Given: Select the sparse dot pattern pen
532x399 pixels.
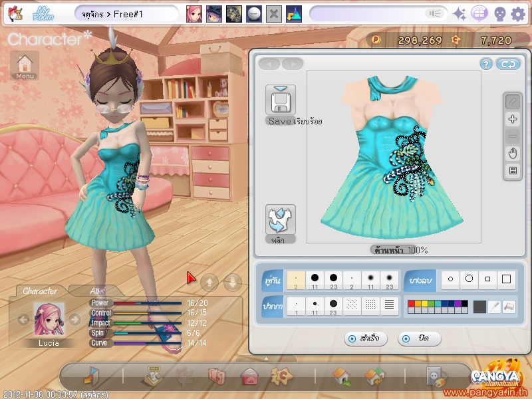Looking at the screenshot, I should (352, 307).
